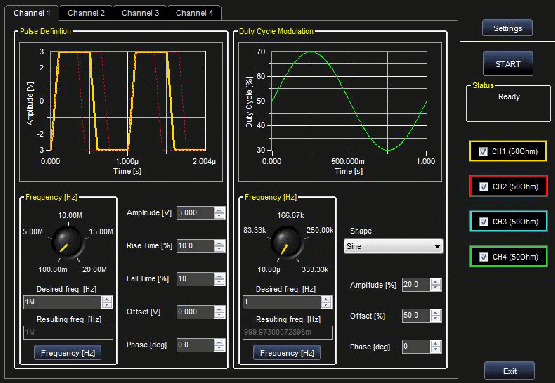Click the Resulting freq value 999.97300372886m
555x383 pixels.
pyautogui.click(x=278, y=332)
